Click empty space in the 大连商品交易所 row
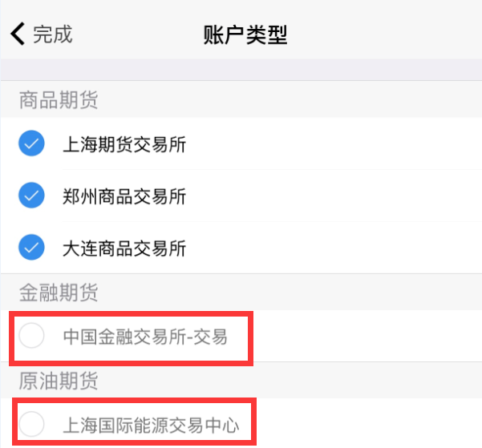The image size is (482, 448). click(337, 248)
